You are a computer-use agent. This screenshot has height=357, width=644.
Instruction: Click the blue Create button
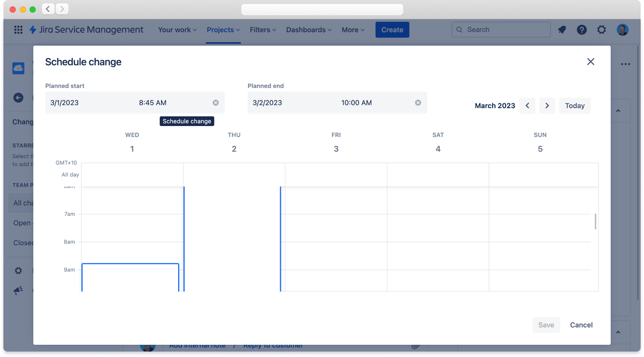coord(392,30)
